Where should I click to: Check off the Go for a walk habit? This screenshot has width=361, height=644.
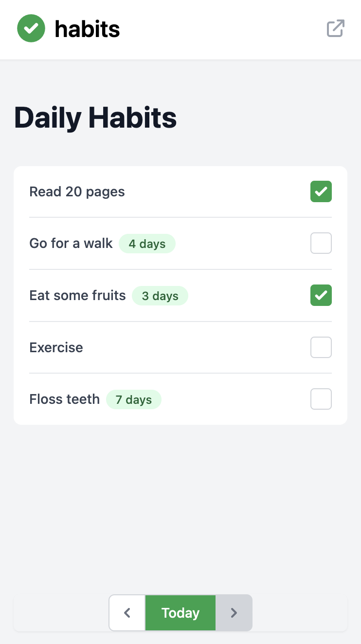pyautogui.click(x=321, y=243)
